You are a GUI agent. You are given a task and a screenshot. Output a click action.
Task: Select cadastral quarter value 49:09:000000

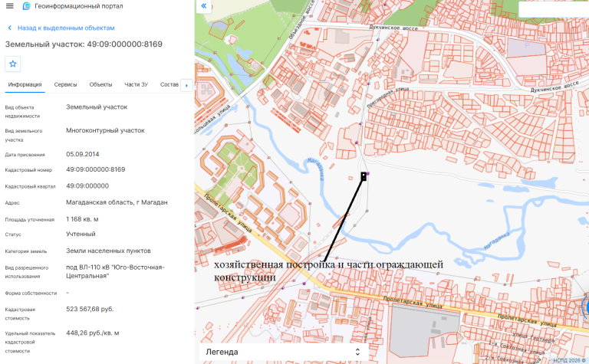[x=87, y=186]
